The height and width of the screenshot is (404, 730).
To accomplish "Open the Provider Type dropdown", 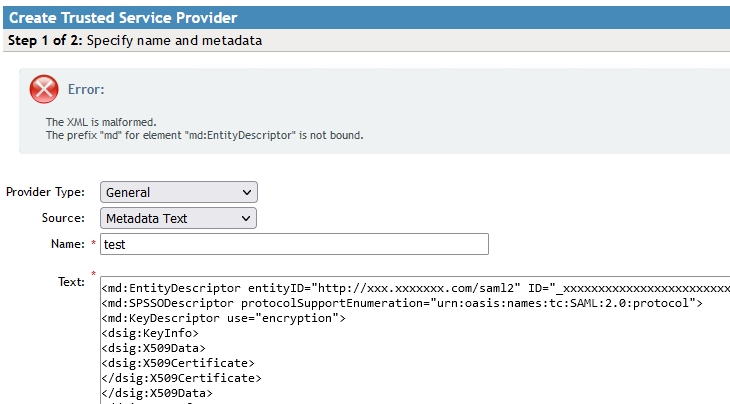I will pos(178,192).
